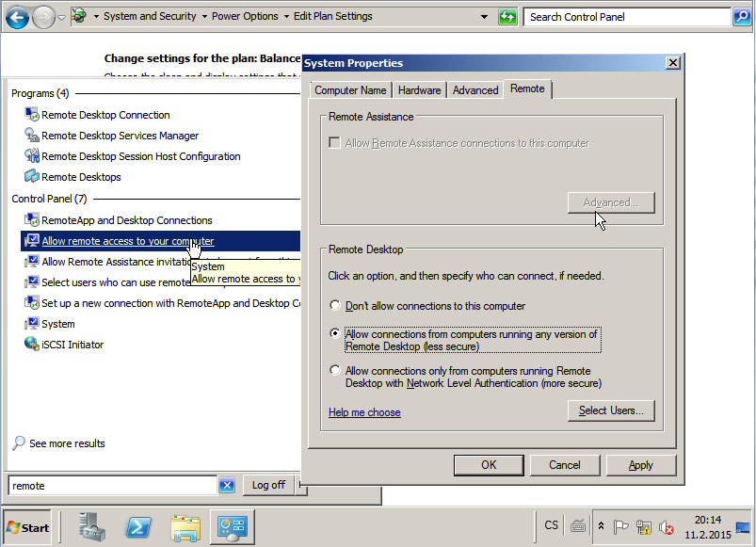Launch Windows PowerShell taskbar icon

pyautogui.click(x=139, y=527)
